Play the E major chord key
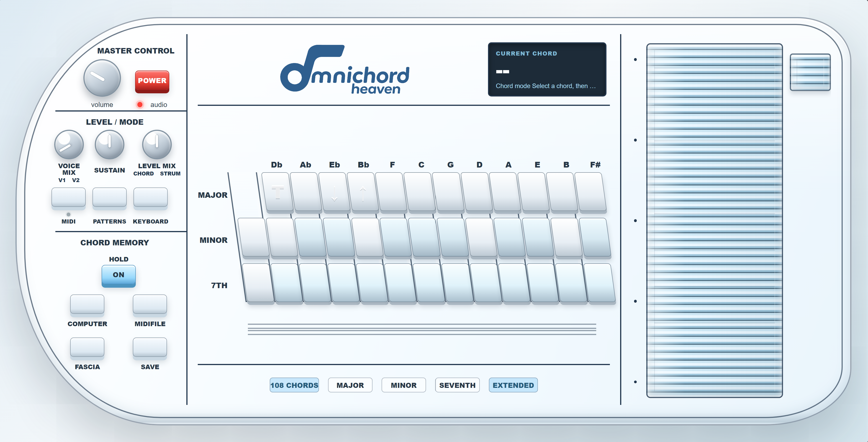868x442 pixels. tap(534, 193)
